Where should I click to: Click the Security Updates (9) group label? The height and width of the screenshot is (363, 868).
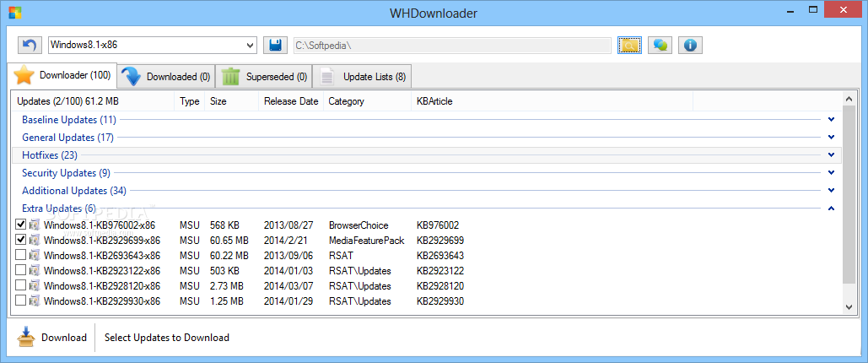[x=66, y=172]
